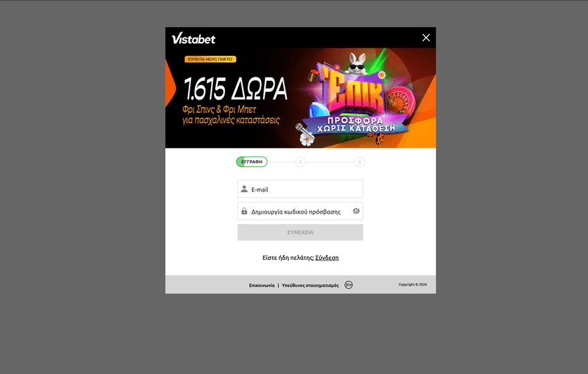Click the ΣΥΝΕΧΕΙΑ button
Viewport: 588px width, 374px height.
click(300, 232)
